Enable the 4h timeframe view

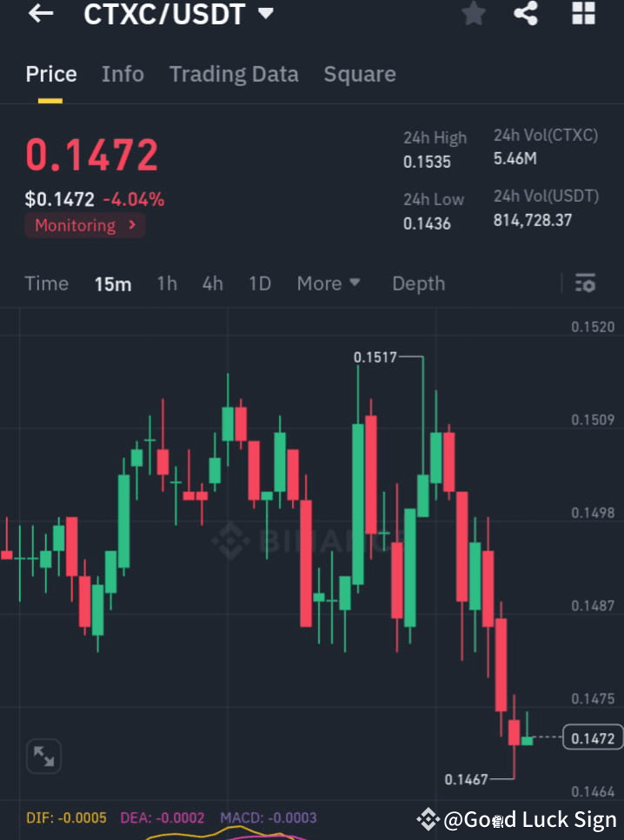coord(212,283)
